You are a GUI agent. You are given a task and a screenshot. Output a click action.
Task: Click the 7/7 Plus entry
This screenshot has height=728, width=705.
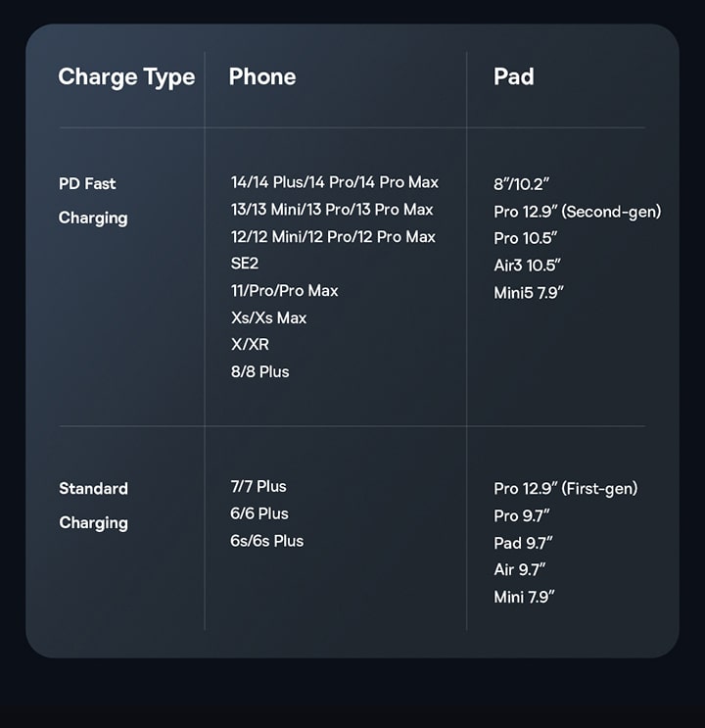pos(258,487)
